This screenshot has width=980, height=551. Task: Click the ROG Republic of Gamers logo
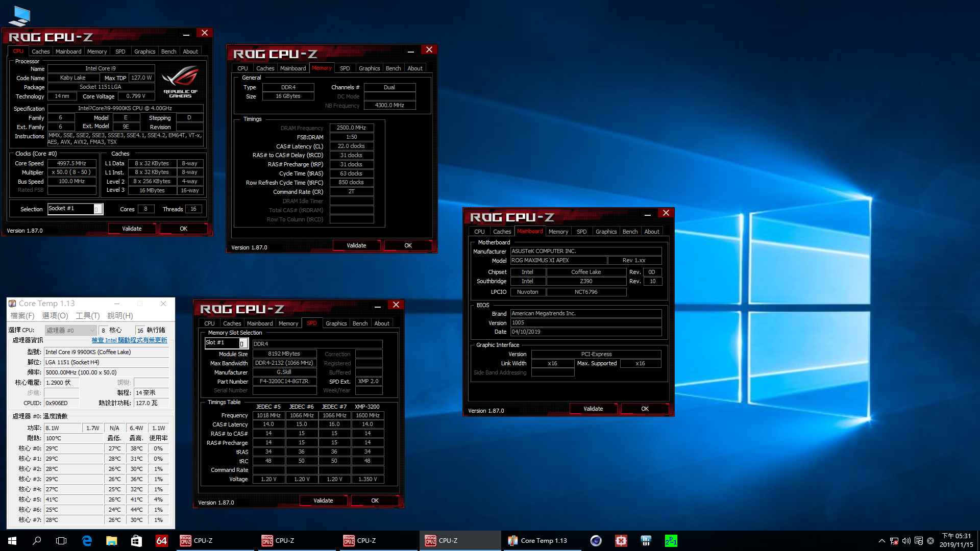pyautogui.click(x=180, y=82)
